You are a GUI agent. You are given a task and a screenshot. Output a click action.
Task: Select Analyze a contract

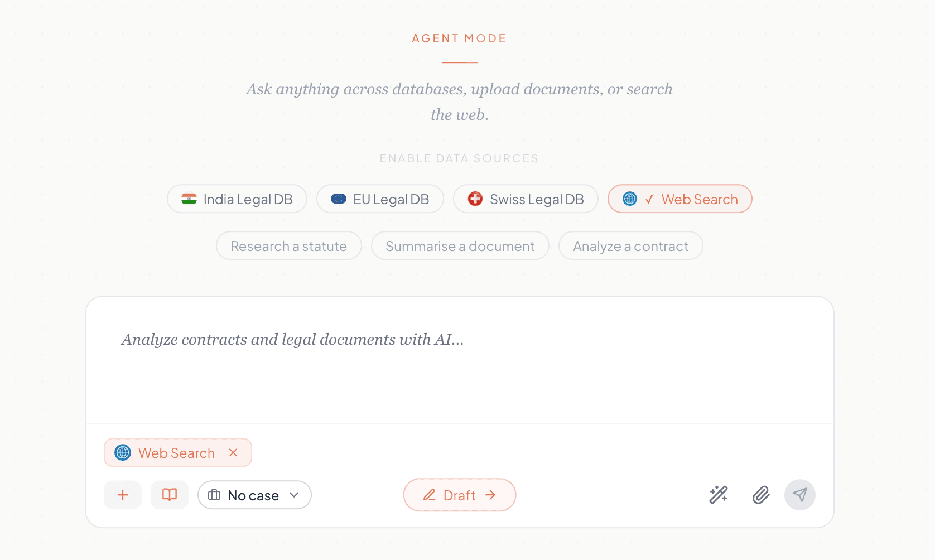click(630, 245)
